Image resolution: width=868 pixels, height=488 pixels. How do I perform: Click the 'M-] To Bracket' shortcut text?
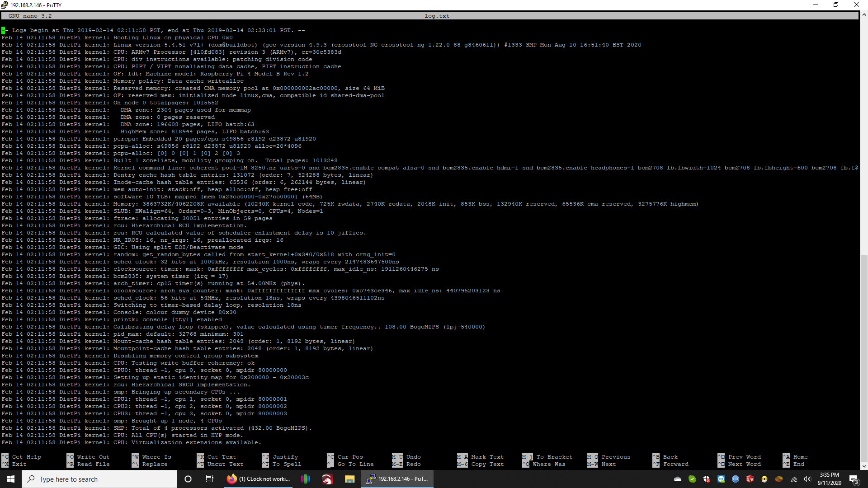[x=547, y=457]
